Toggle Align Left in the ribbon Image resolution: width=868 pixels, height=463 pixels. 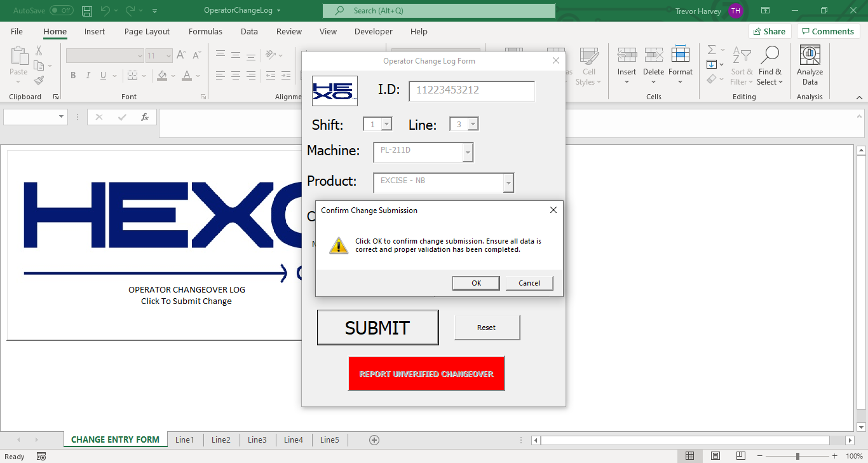coord(220,75)
